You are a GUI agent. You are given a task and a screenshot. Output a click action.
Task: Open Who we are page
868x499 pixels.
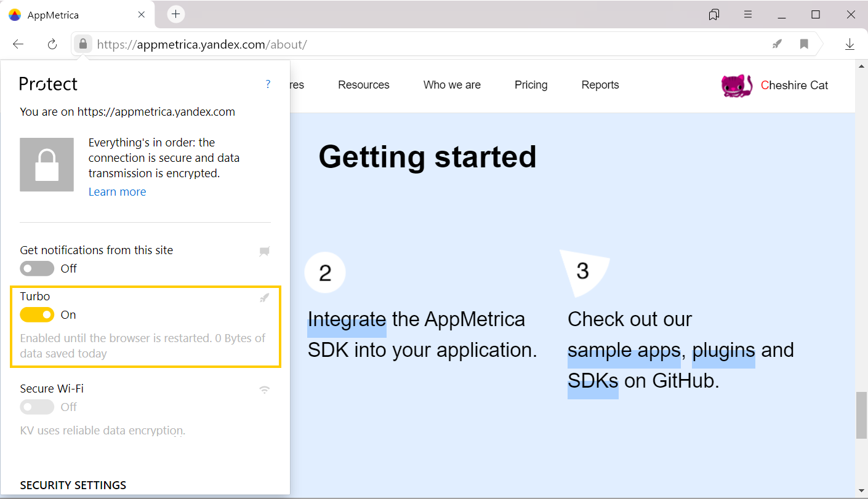[452, 85]
